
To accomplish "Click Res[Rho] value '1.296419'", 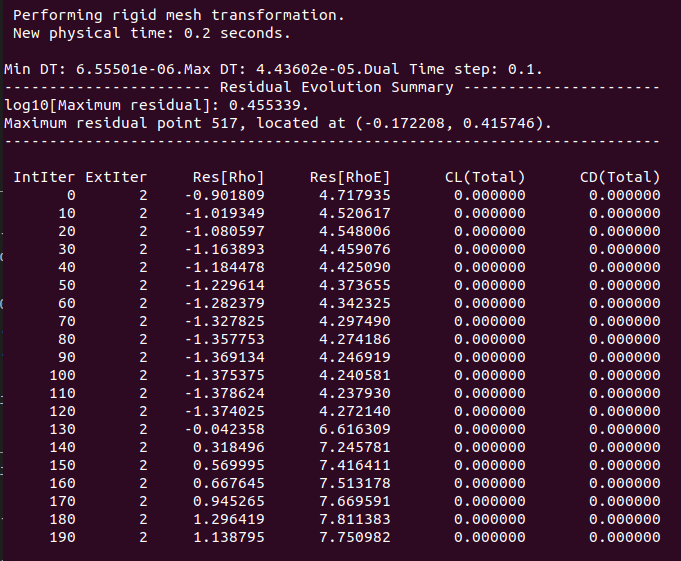I will click(229, 520).
